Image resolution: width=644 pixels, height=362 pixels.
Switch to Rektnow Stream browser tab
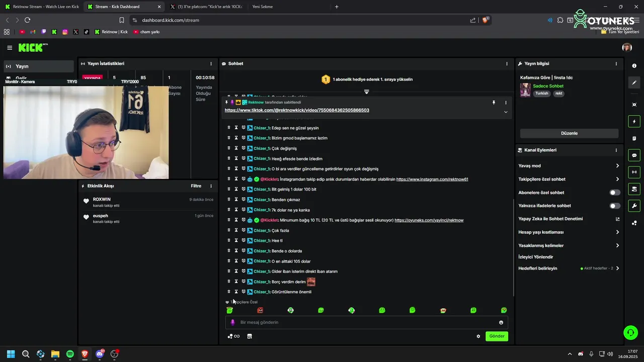coord(41,7)
